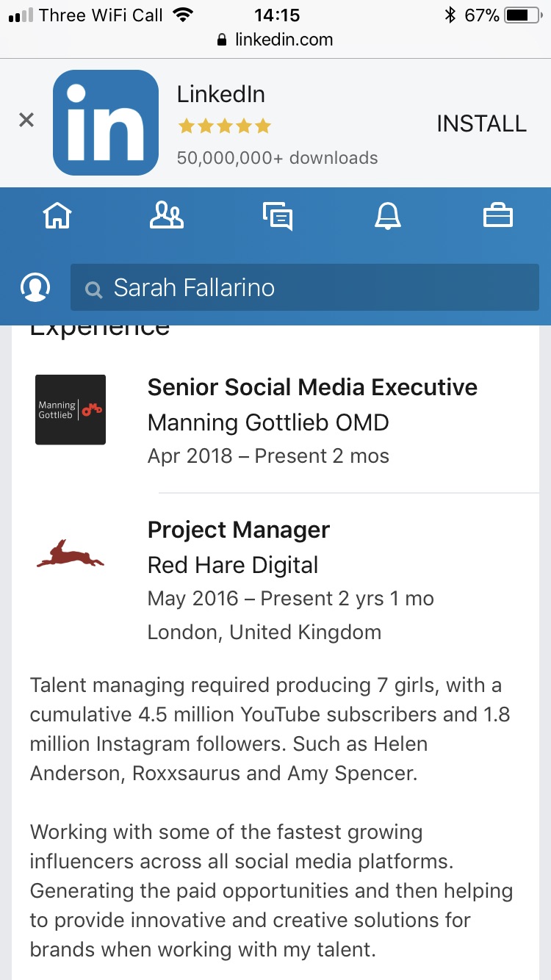Open the LinkedIn Home feed icon
551x980 pixels.
tap(57, 216)
